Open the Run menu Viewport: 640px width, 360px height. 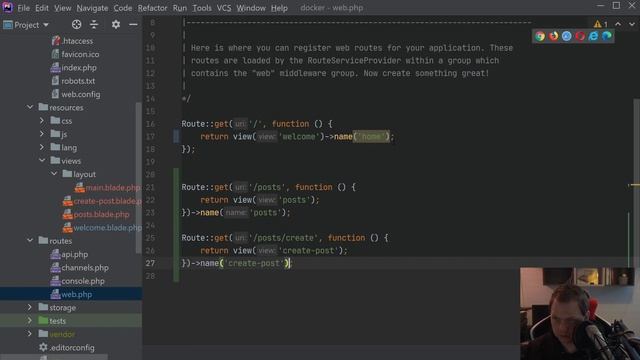coord(180,8)
